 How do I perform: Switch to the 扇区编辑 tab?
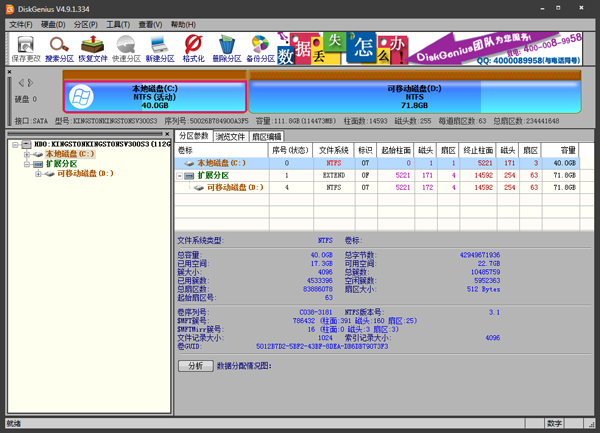click(267, 137)
